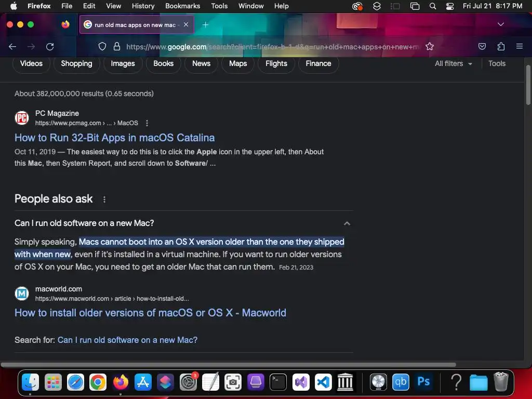Open Finder from the Dock
The height and width of the screenshot is (399, 532).
coord(30,382)
